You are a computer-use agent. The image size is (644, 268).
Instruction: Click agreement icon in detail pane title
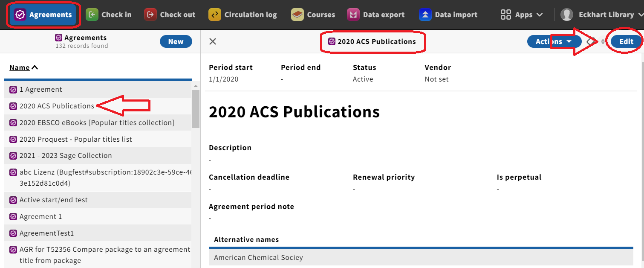click(332, 41)
